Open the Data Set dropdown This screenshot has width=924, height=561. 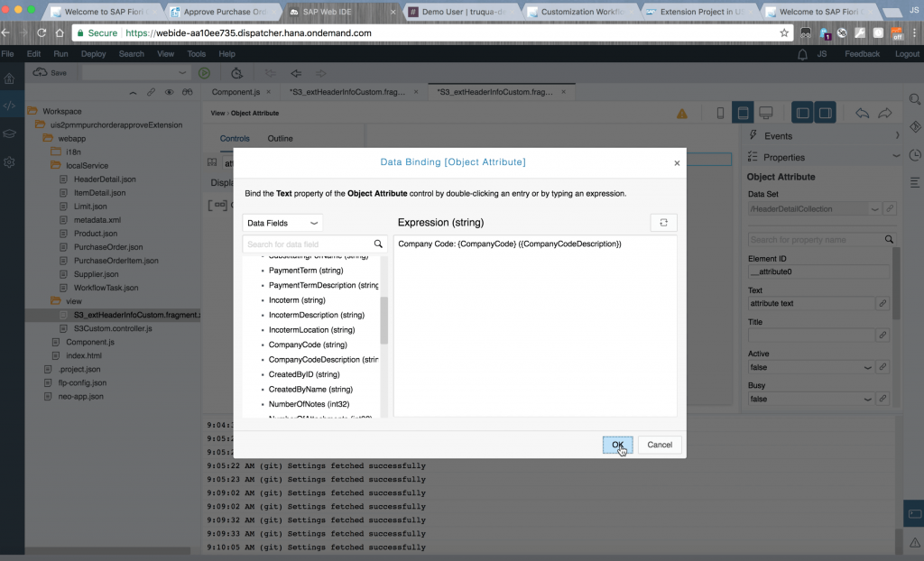click(874, 208)
